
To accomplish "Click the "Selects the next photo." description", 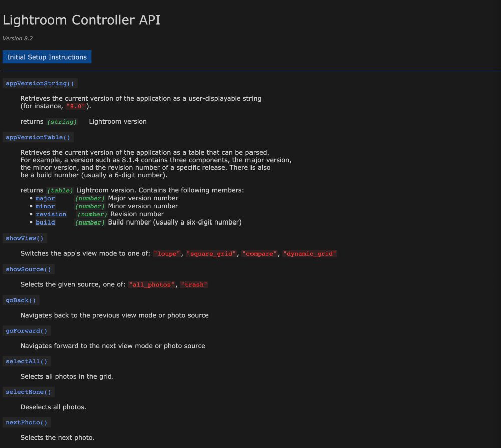I will point(58,438).
